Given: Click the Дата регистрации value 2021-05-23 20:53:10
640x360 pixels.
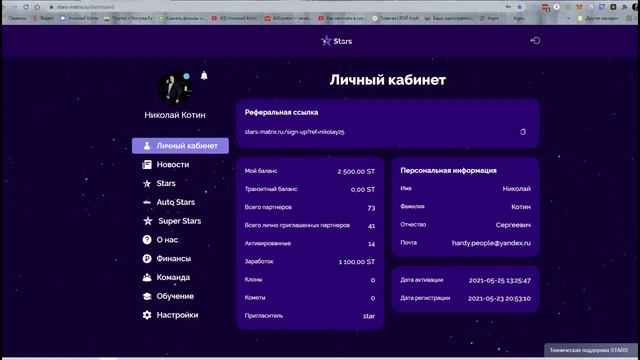Looking at the screenshot, I should pyautogui.click(x=499, y=298).
